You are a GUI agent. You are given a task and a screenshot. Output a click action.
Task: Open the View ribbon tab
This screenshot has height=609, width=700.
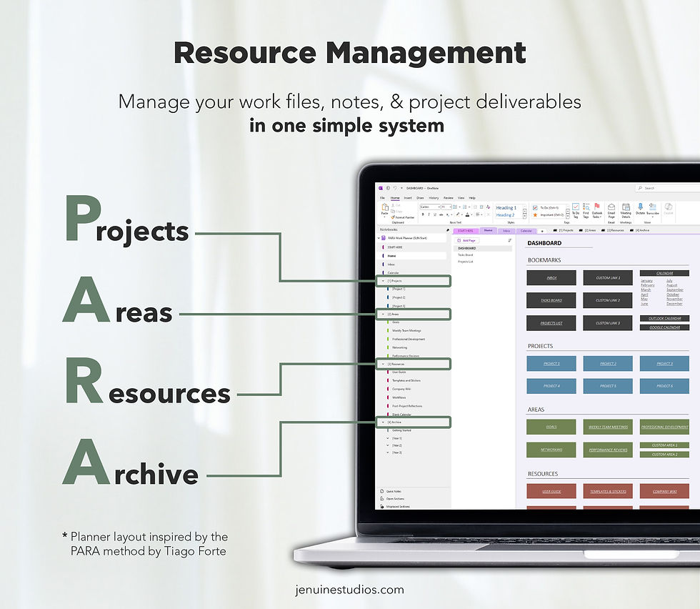pyautogui.click(x=461, y=198)
